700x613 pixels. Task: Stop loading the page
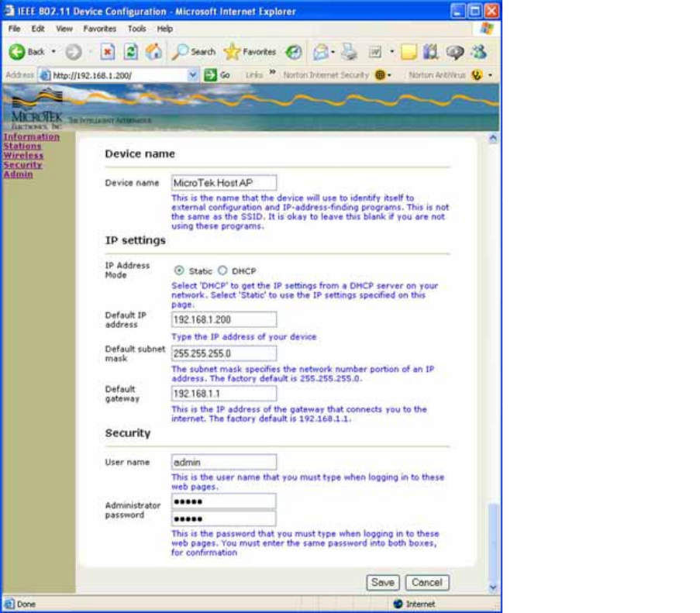(x=107, y=52)
